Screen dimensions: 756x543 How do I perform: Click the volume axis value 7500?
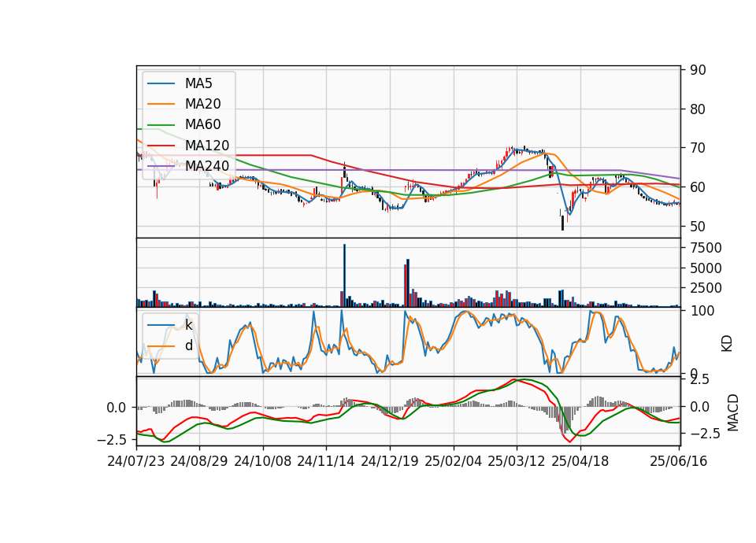click(706, 248)
